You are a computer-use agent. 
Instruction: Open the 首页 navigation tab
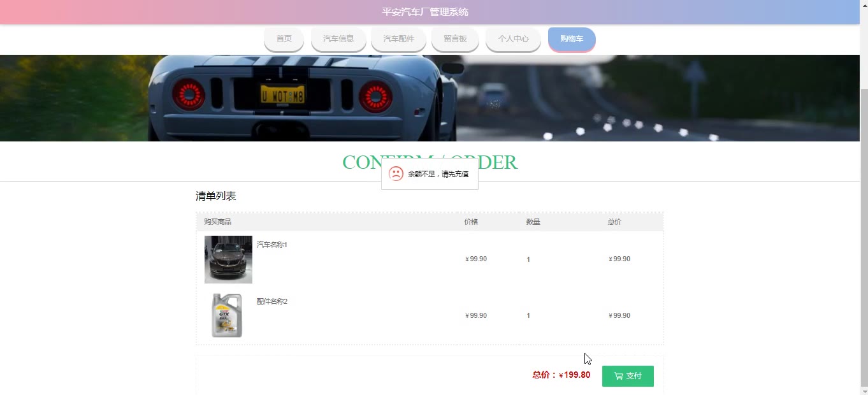(284, 39)
